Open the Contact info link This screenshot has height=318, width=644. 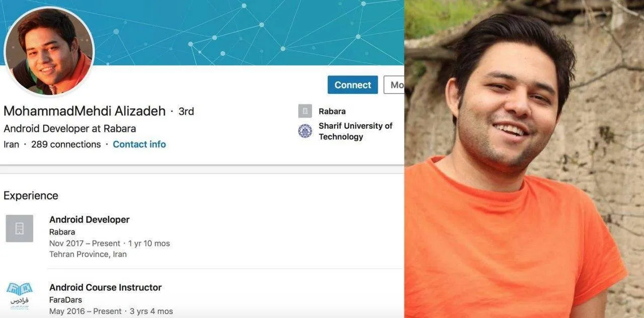click(139, 144)
